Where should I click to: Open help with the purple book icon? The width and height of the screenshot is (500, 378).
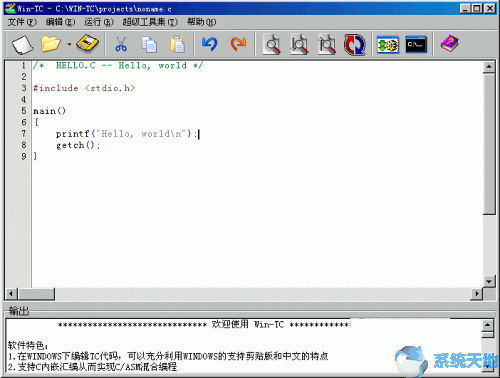pyautogui.click(x=449, y=44)
